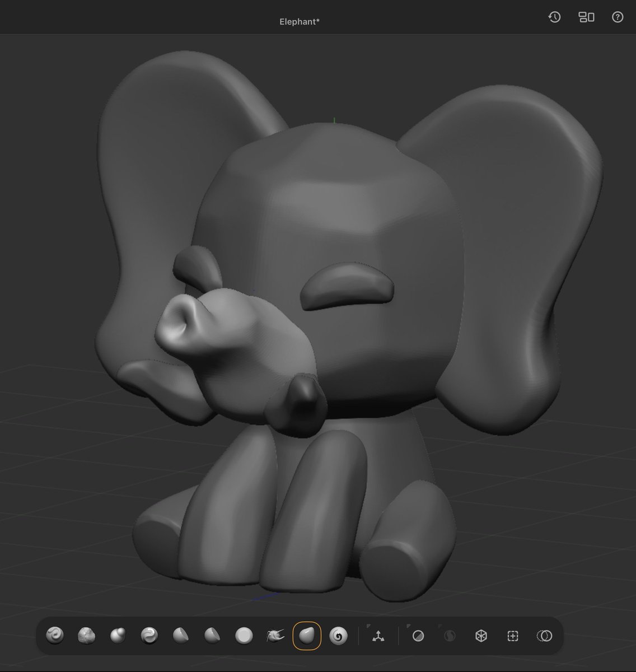Select the spiral shell brush
The height and width of the screenshot is (672, 636).
338,636
